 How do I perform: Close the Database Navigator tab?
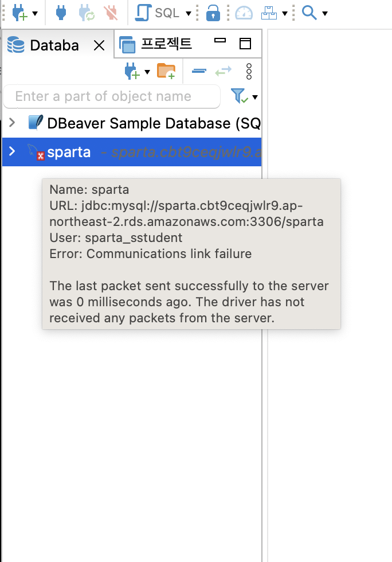tap(99, 45)
